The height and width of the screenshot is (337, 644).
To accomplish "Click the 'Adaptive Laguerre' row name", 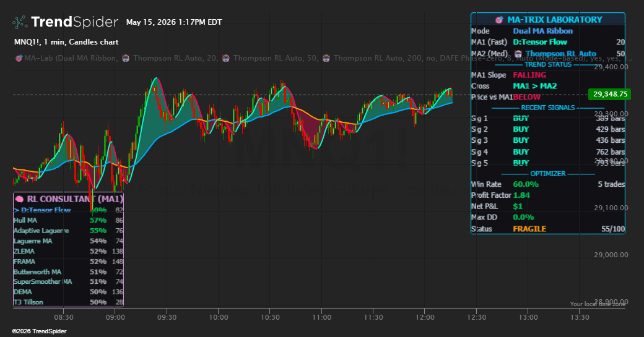I will pyautogui.click(x=41, y=231).
